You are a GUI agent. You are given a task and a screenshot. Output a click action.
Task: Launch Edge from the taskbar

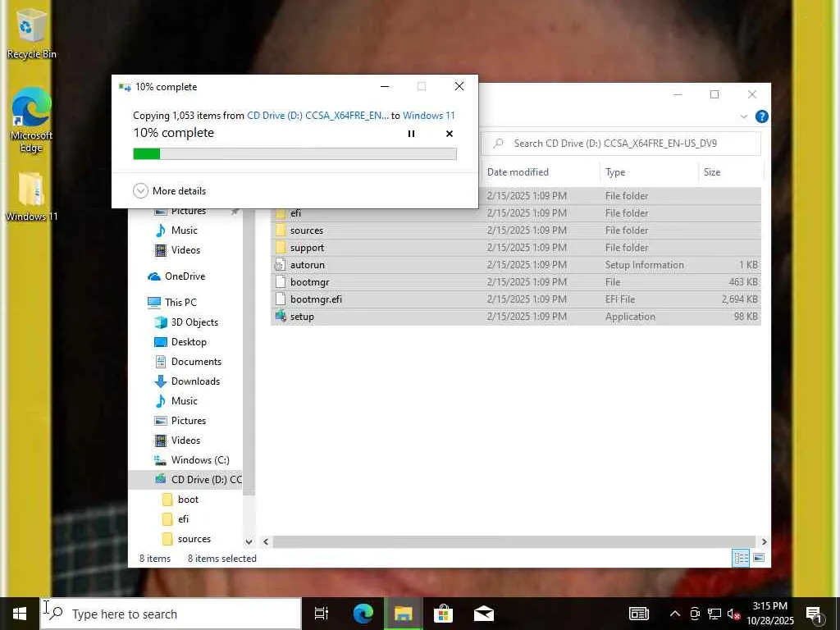363,614
